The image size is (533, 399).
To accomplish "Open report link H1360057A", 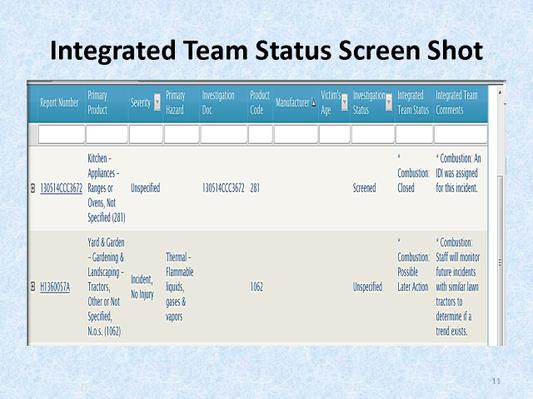I will click(55, 287).
